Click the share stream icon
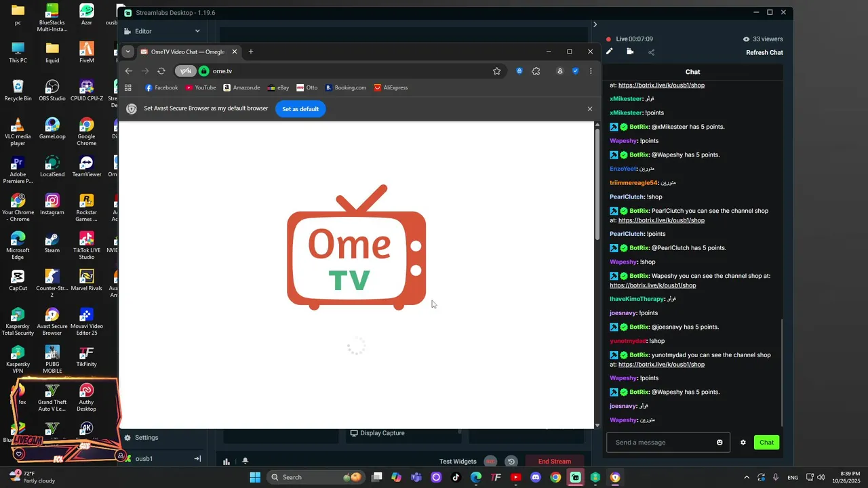Viewport: 868px width, 488px height. (x=651, y=52)
